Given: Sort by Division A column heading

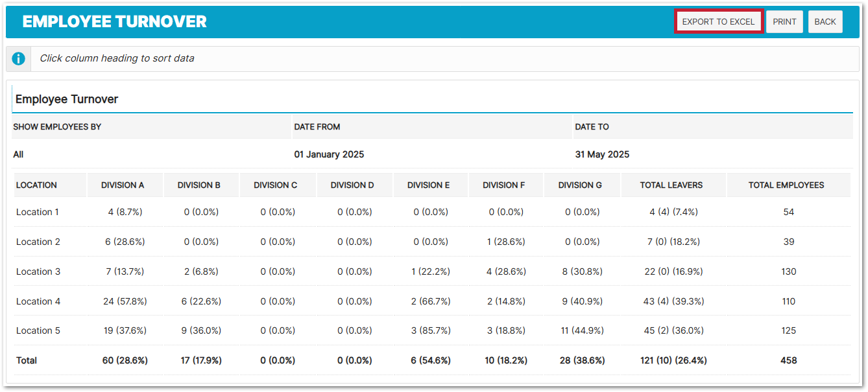Looking at the screenshot, I should pyautogui.click(x=123, y=185).
